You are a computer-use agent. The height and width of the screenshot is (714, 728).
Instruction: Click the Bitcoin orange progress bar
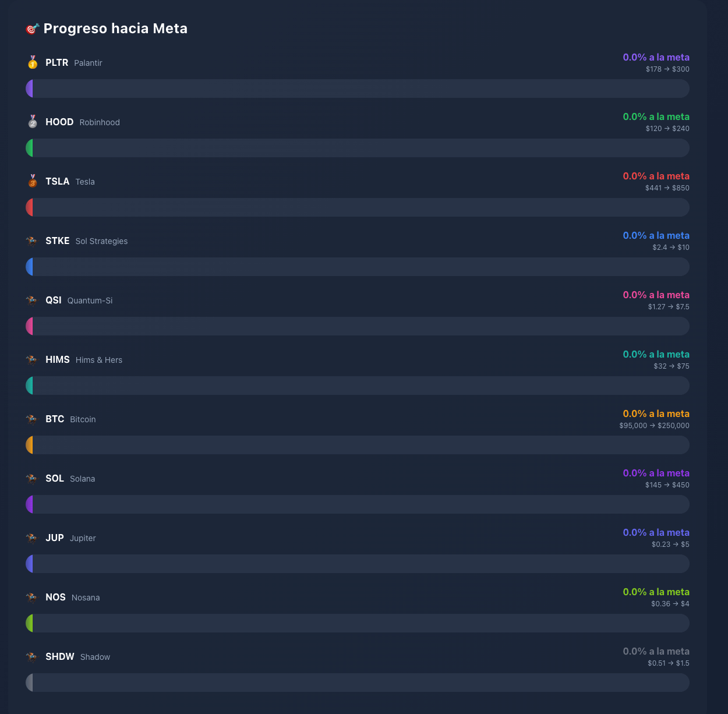pyautogui.click(x=358, y=445)
